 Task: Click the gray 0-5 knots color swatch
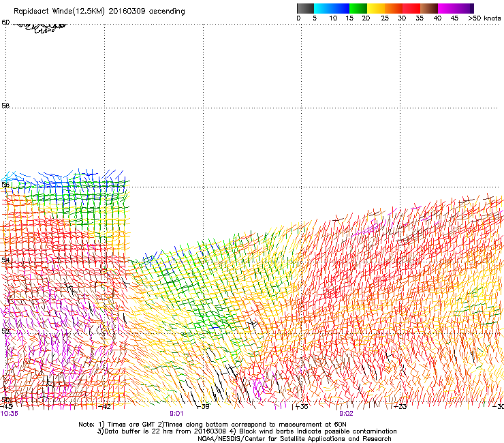pos(305,8)
